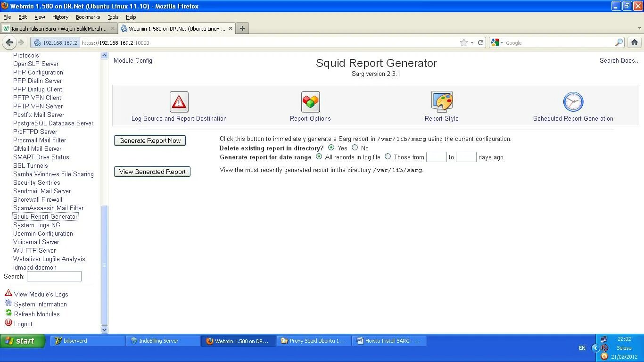Focus the 'to' end days field

tap(466, 157)
